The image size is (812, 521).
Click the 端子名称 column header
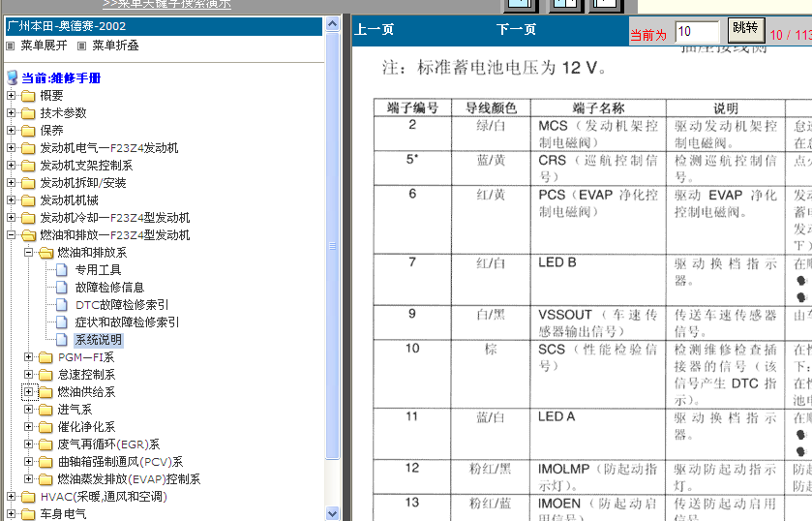coord(598,107)
